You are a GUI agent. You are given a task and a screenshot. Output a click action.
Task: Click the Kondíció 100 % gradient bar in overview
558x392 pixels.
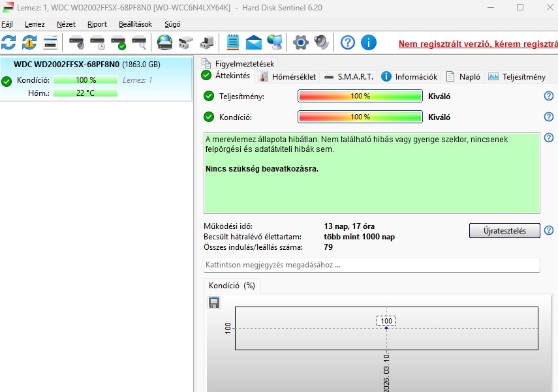(x=360, y=117)
